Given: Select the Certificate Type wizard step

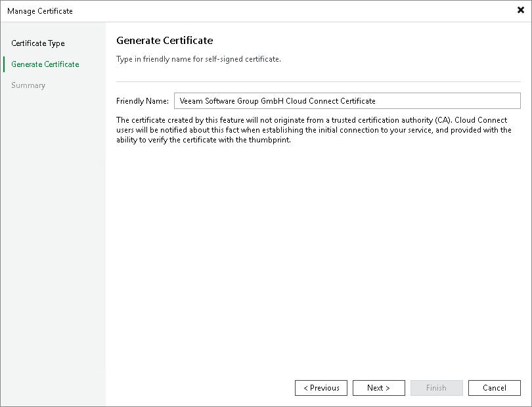Looking at the screenshot, I should (37, 43).
